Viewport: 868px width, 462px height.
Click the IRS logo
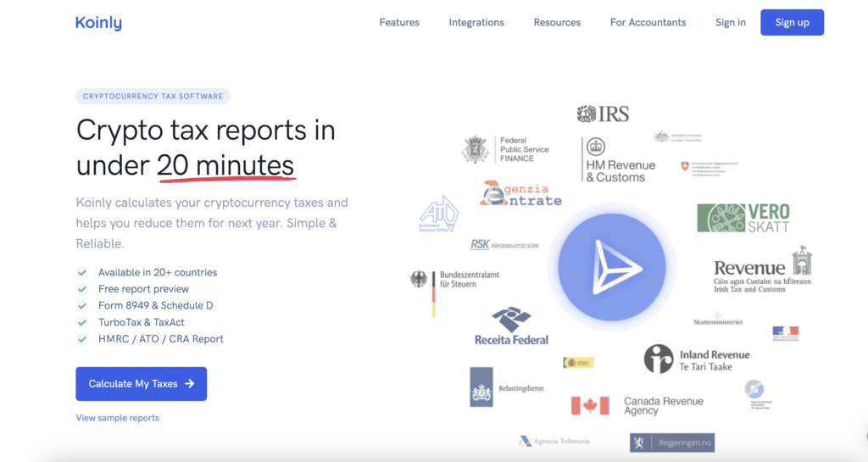[603, 114]
